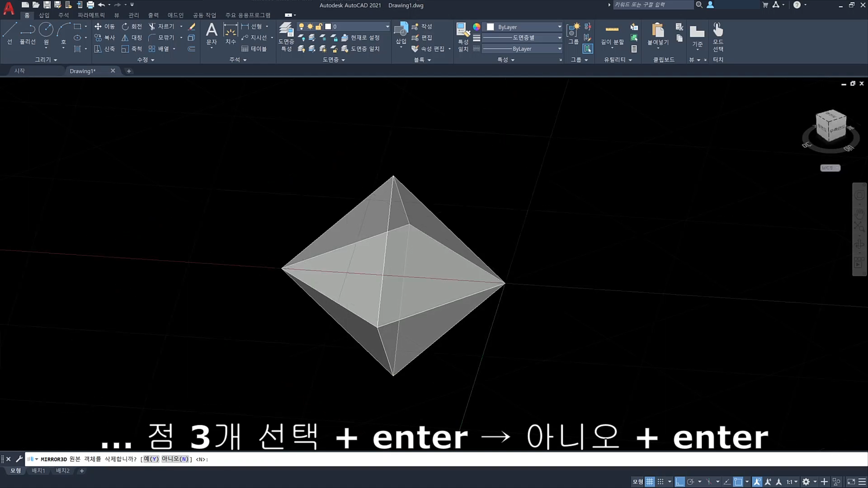Click the Stretch (신축) tool
This screenshot has height=488, width=868.
point(104,49)
